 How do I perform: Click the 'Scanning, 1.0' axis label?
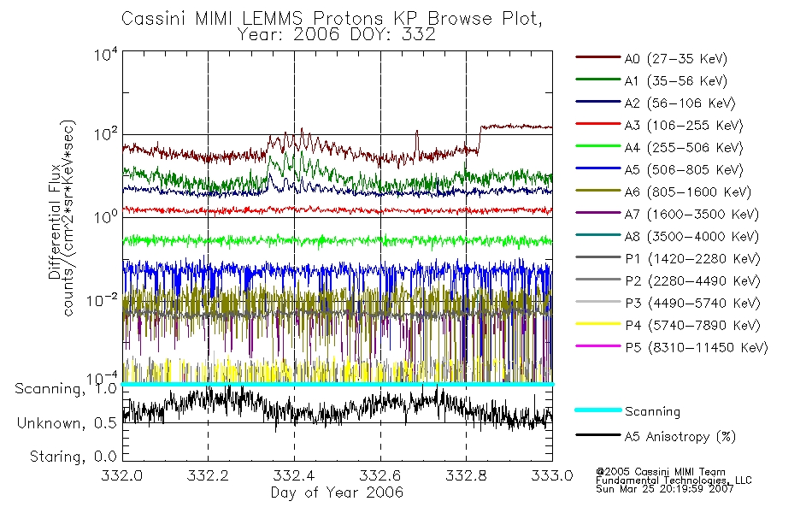click(66, 389)
